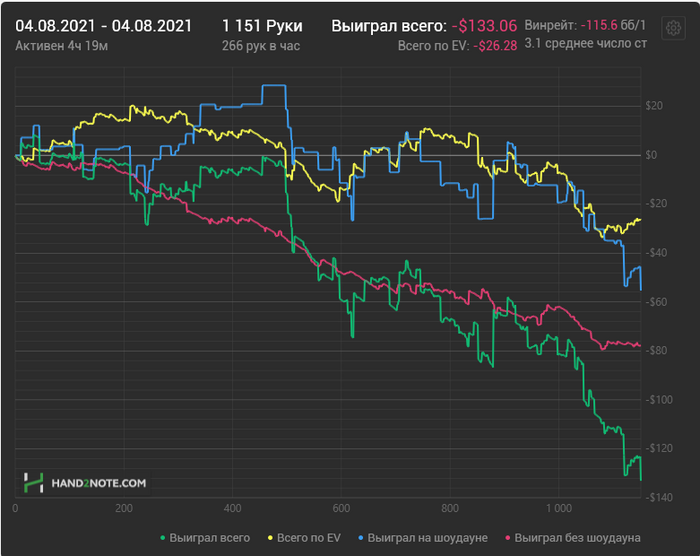This screenshot has height=556, width=700.
Task: Toggle the Всего по EV legend entry
Action: [x=304, y=538]
